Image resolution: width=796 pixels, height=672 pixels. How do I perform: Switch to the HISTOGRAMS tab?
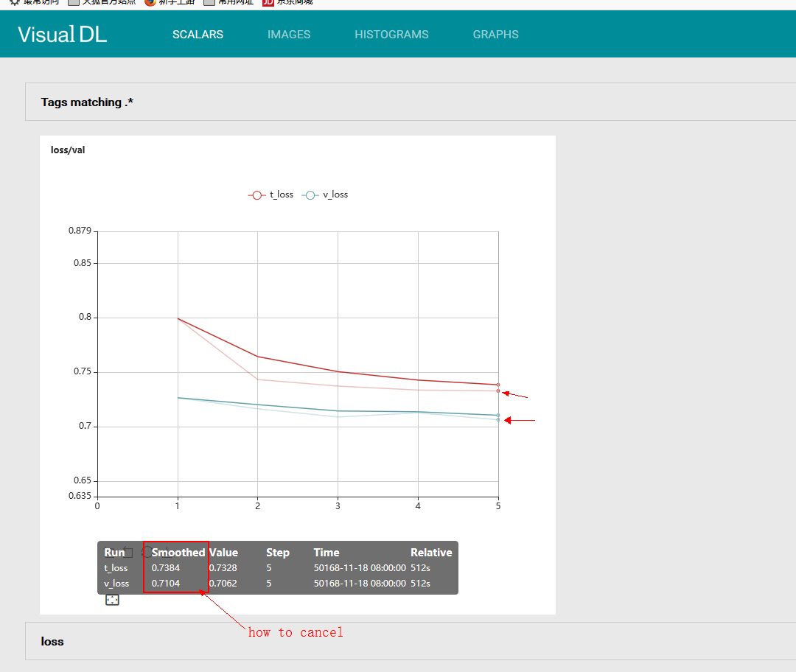pos(391,35)
